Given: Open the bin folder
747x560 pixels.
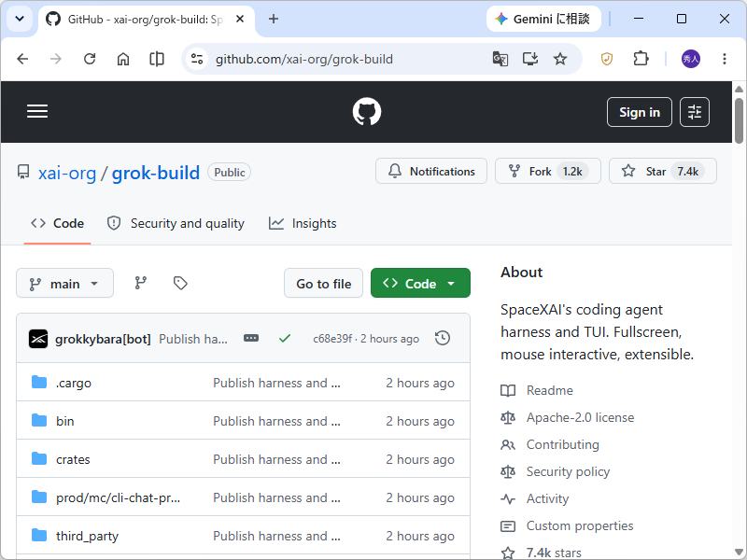Looking at the screenshot, I should pyautogui.click(x=64, y=421).
